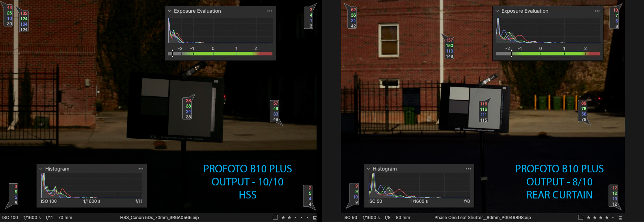Set one-star rating on Phase One image
Screen dimensions: 644x222
tap(589, 218)
